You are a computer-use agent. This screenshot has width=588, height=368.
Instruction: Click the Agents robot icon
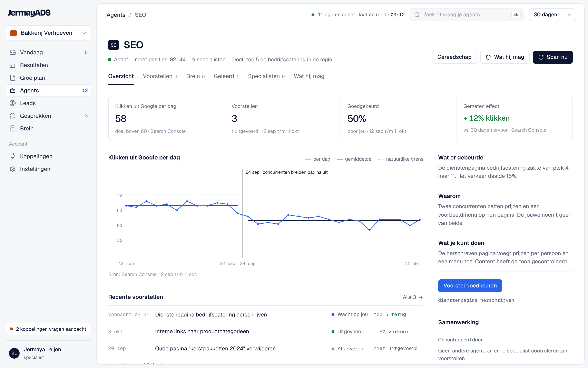(13, 90)
